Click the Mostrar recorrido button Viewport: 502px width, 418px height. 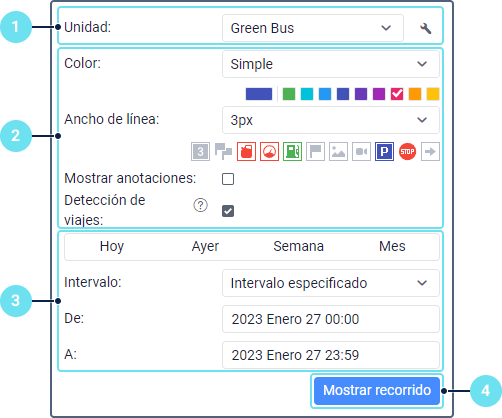click(x=377, y=391)
